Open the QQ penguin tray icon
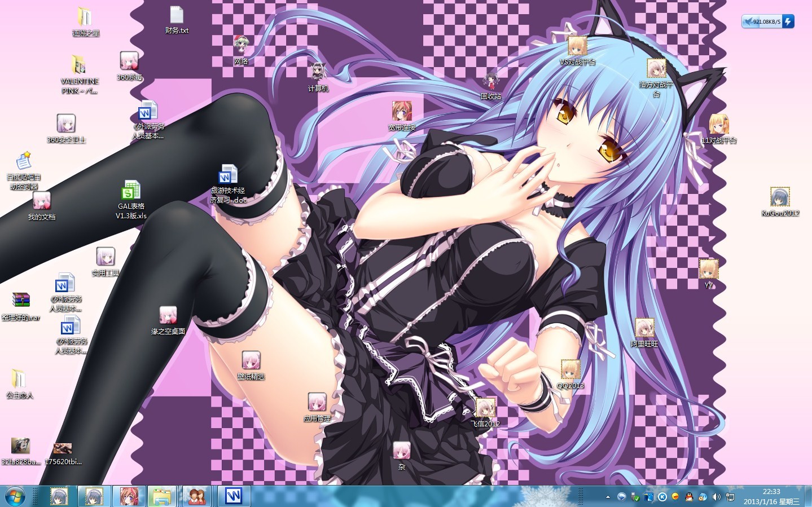812x507 pixels. tap(689, 497)
